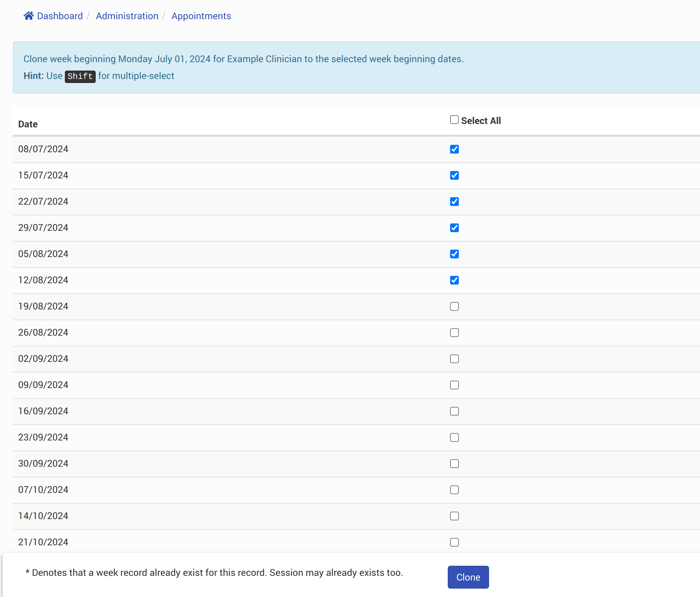This screenshot has width=700, height=597.
Task: Tick the Select All checkbox
Action: [x=454, y=120]
